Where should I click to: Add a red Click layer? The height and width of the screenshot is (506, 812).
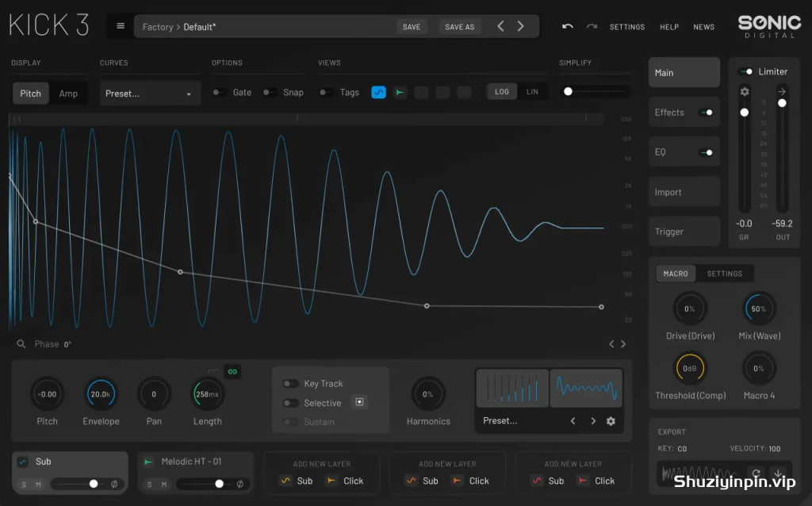click(596, 481)
